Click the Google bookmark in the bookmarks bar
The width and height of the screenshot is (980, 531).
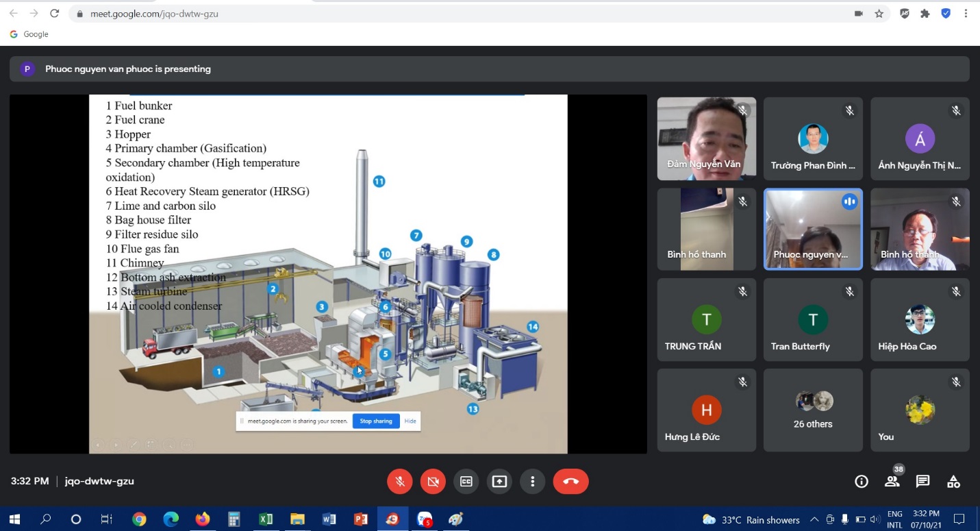point(29,34)
